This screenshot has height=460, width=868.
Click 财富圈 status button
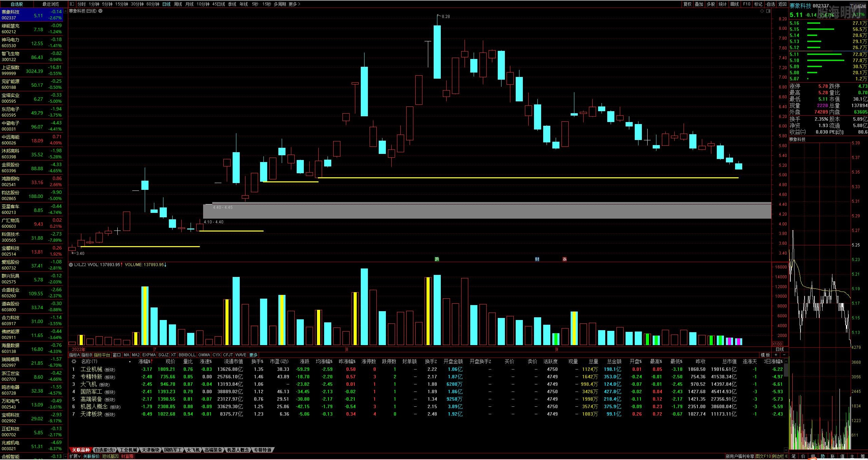[x=127, y=456]
